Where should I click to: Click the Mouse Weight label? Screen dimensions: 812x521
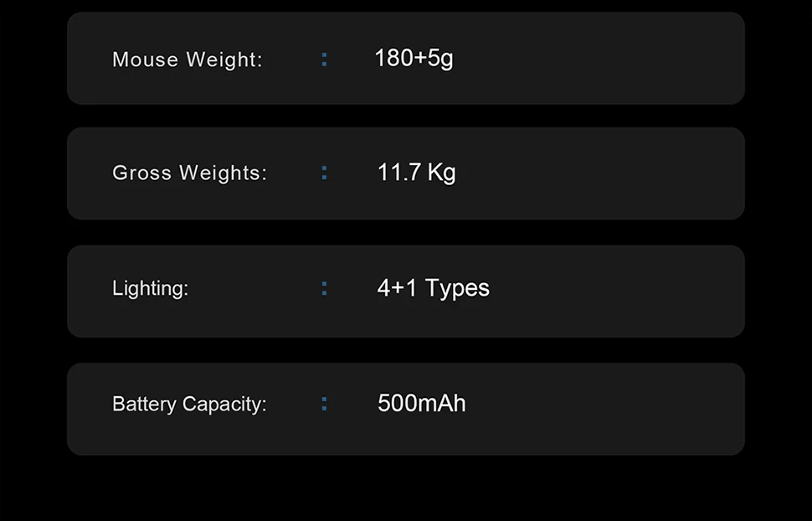(187, 59)
